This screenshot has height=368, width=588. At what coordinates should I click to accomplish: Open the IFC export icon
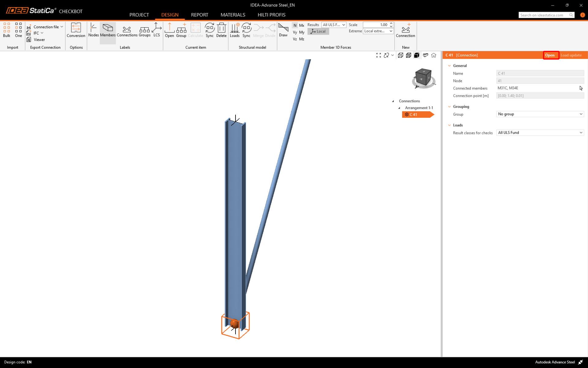coord(29,33)
